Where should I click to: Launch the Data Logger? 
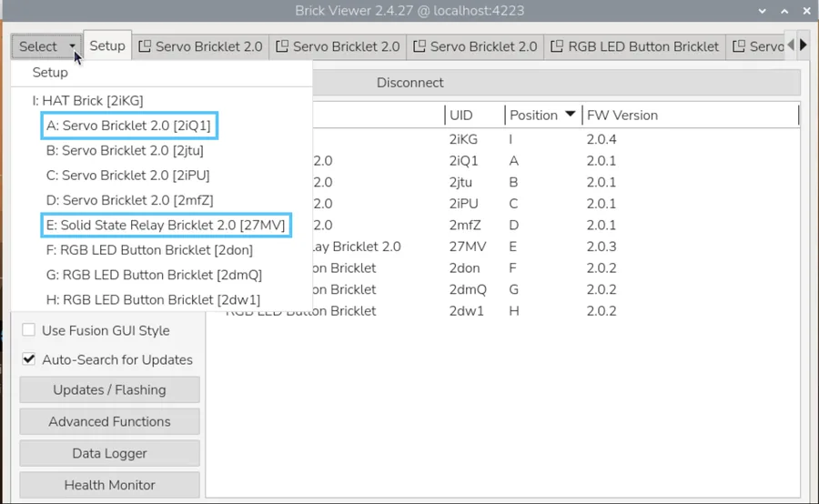(x=110, y=453)
